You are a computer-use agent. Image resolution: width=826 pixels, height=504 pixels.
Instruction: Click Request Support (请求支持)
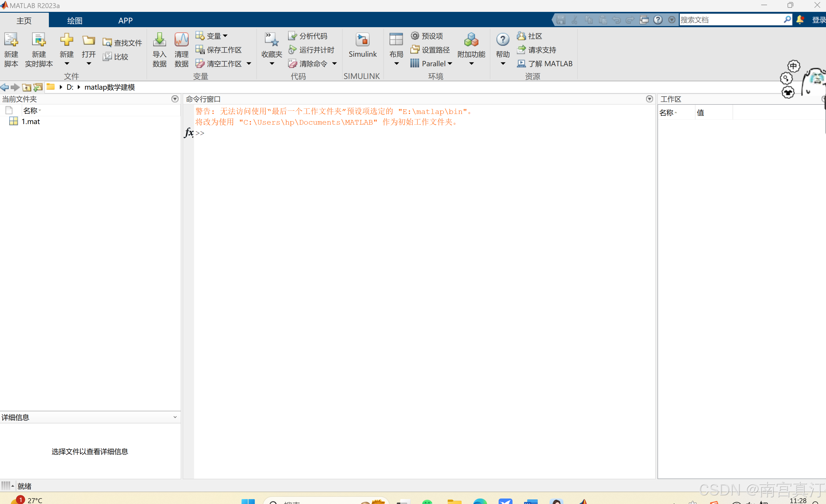tap(537, 50)
